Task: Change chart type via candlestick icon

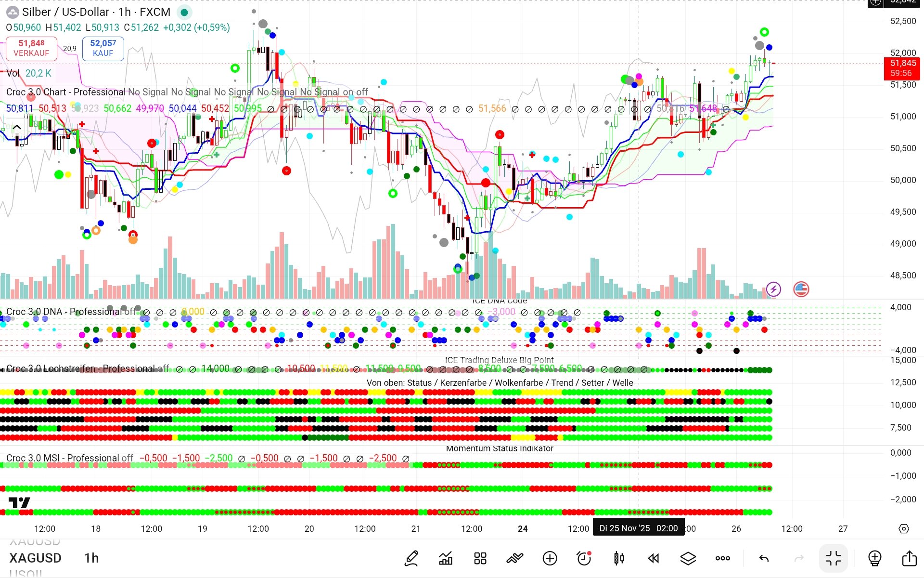Action: coord(619,558)
